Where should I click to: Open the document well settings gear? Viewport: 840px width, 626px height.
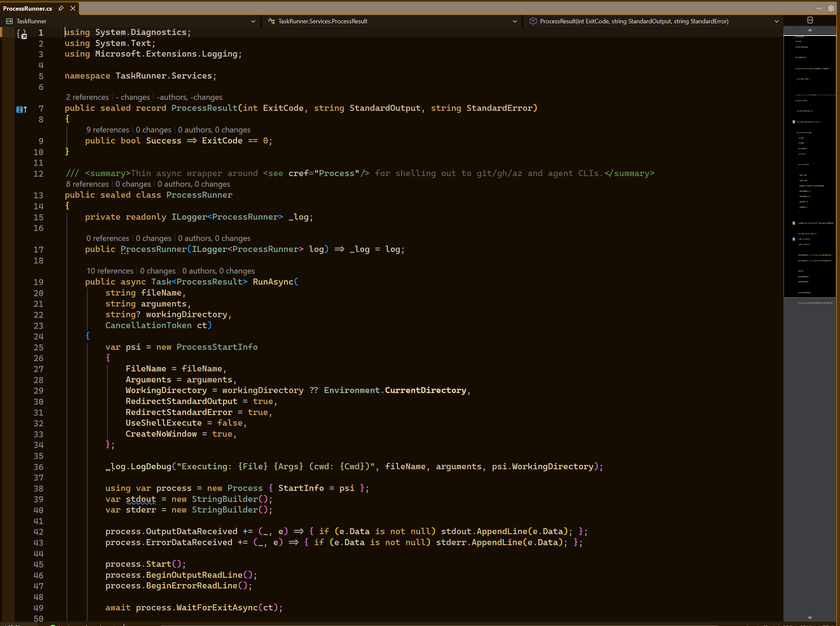831,8
